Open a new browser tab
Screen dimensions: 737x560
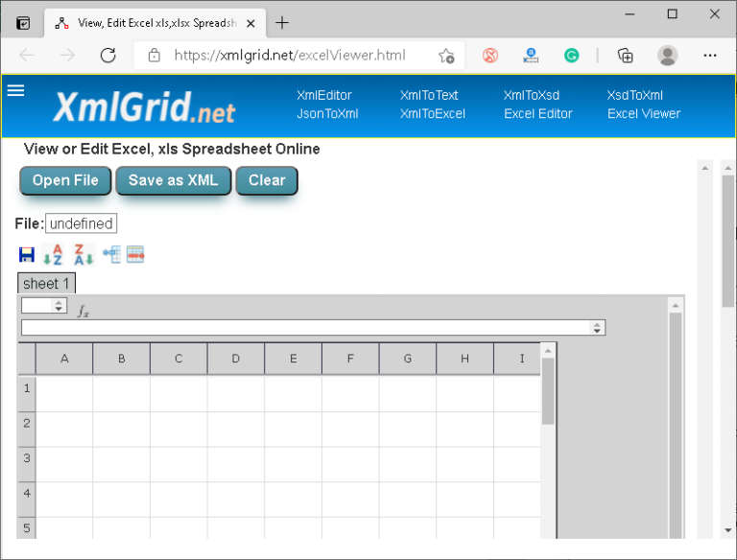click(282, 23)
